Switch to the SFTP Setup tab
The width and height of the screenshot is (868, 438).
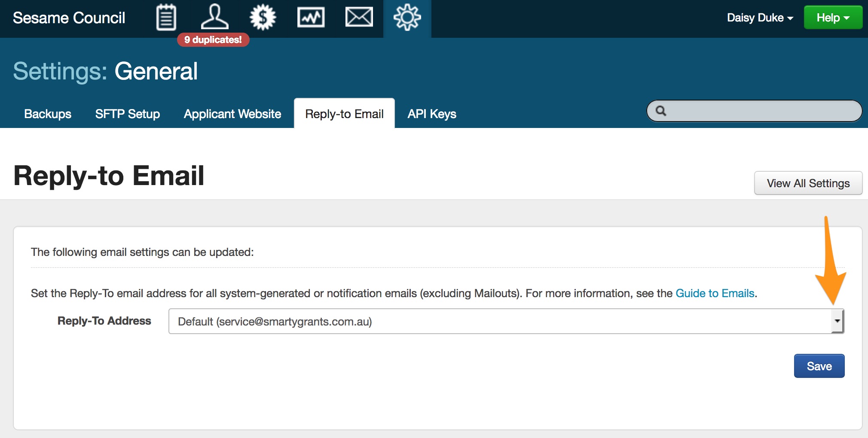[x=128, y=114]
